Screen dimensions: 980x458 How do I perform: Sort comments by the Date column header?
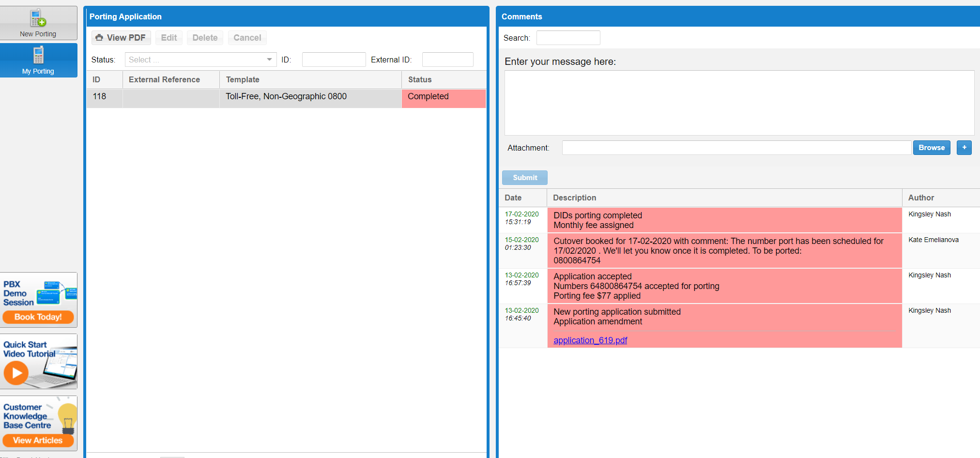pos(522,198)
